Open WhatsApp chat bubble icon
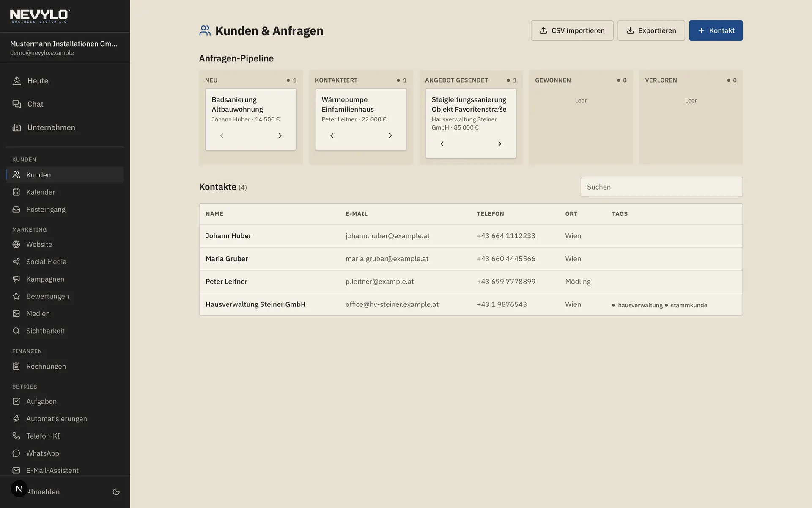The image size is (812, 508). pyautogui.click(x=16, y=453)
